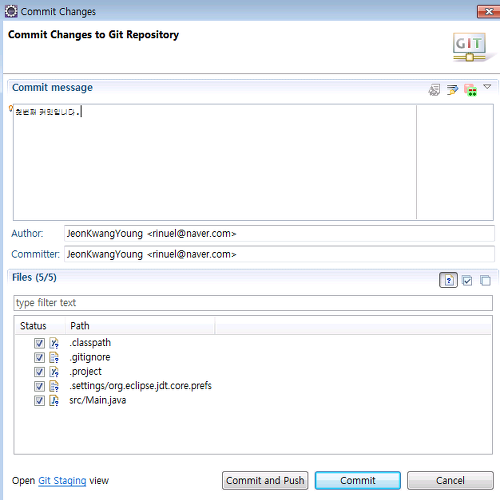Uncheck the src/Main.java checkbox
The image size is (500, 500).
coord(39,400)
